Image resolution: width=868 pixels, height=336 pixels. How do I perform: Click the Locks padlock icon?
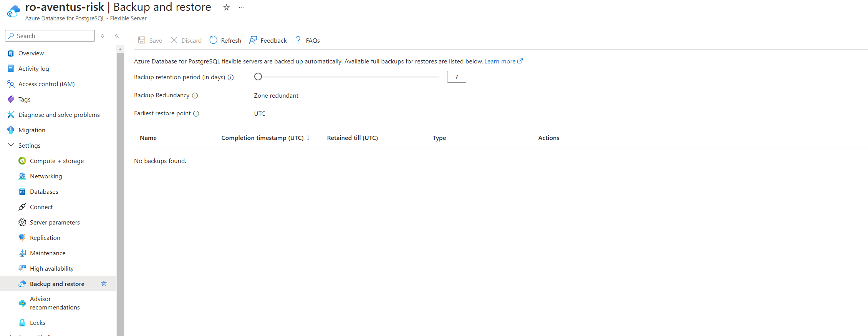point(22,323)
